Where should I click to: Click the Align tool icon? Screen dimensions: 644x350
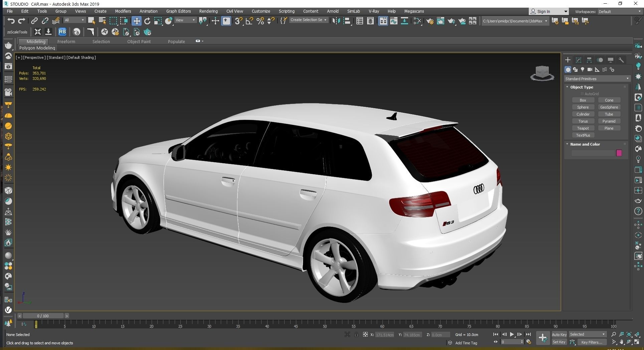click(x=347, y=21)
